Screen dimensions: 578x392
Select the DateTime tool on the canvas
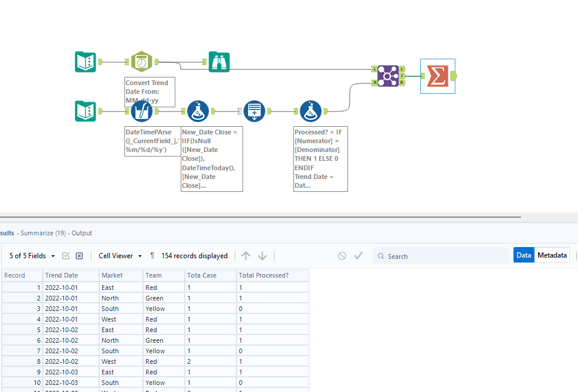[x=141, y=62]
